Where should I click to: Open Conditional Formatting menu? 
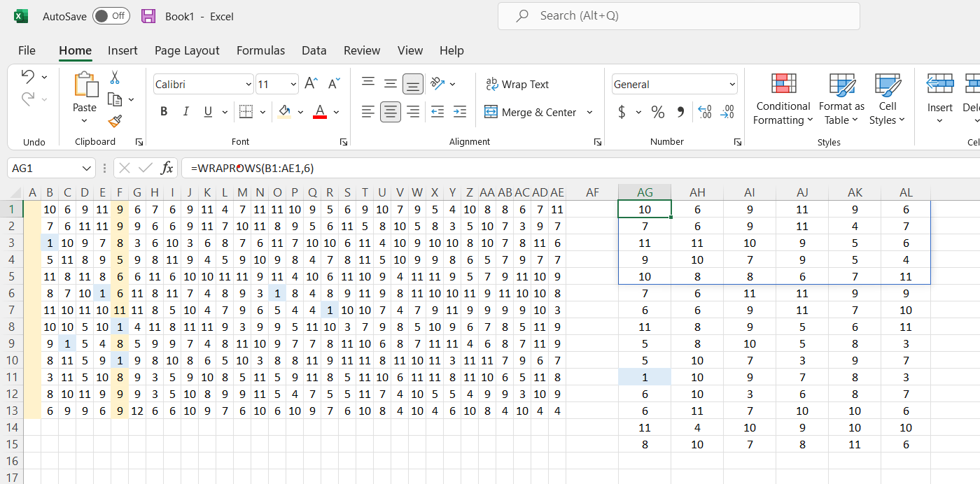[x=783, y=99]
